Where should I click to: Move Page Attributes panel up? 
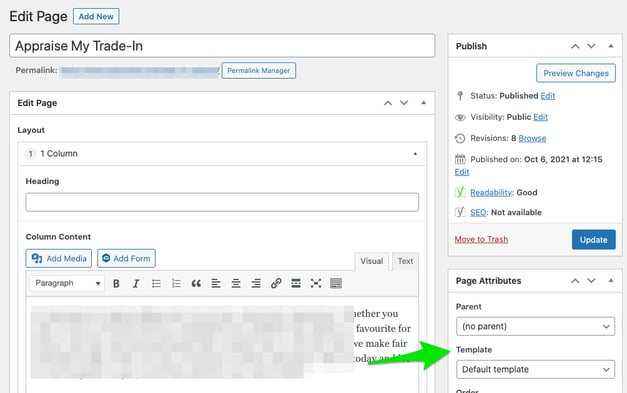pyautogui.click(x=575, y=281)
